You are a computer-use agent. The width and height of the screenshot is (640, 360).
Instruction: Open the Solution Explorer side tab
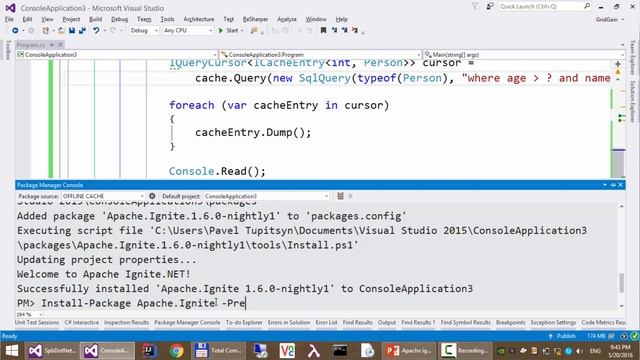pyautogui.click(x=632, y=101)
